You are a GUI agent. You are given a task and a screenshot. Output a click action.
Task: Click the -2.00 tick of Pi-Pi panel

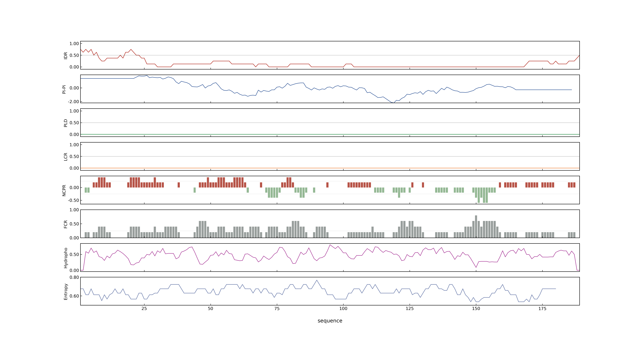[73, 102]
